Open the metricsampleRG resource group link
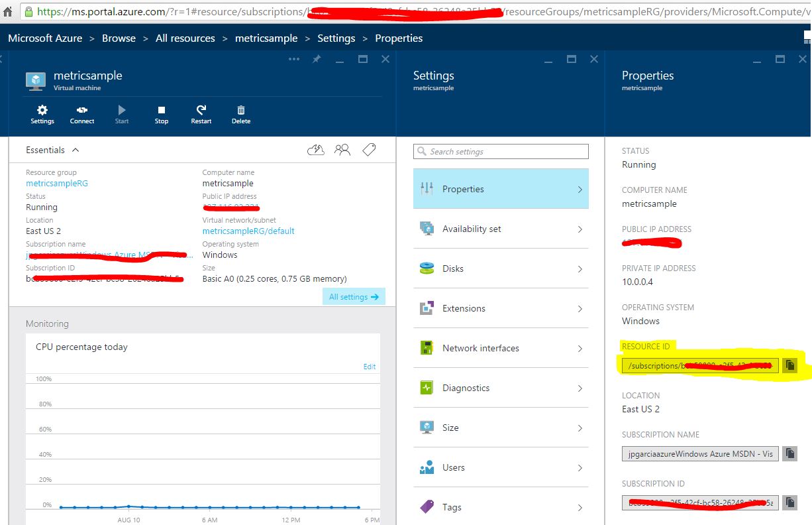Screen dimensions: 812x525 click(57, 183)
